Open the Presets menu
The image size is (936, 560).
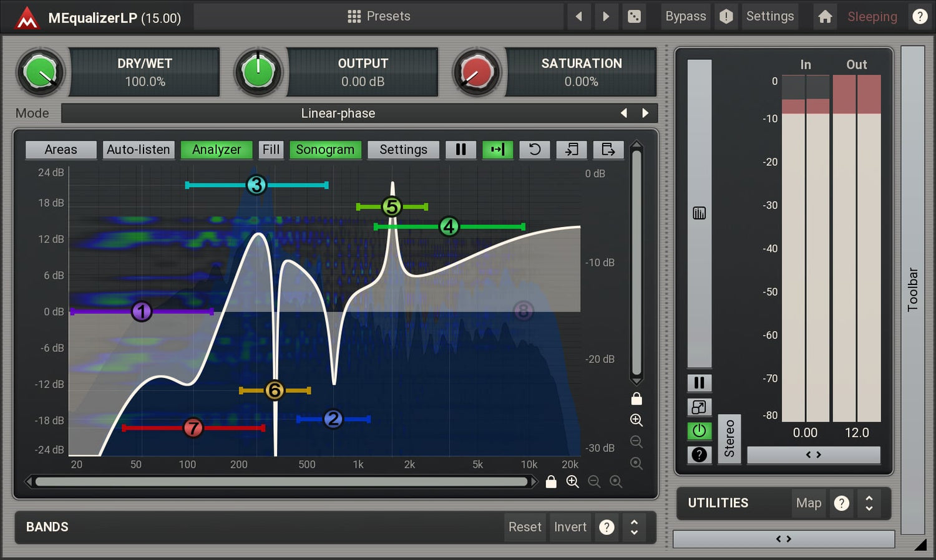(379, 17)
